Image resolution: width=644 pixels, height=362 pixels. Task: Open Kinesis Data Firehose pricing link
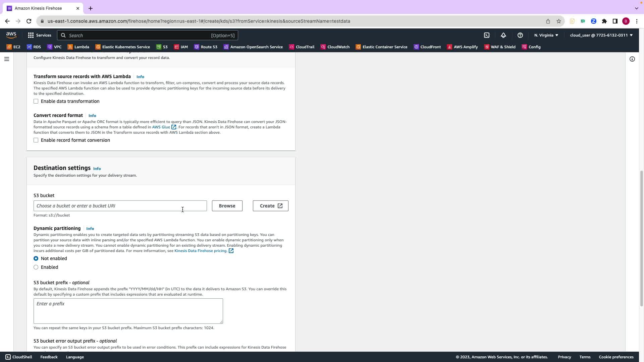(x=201, y=251)
